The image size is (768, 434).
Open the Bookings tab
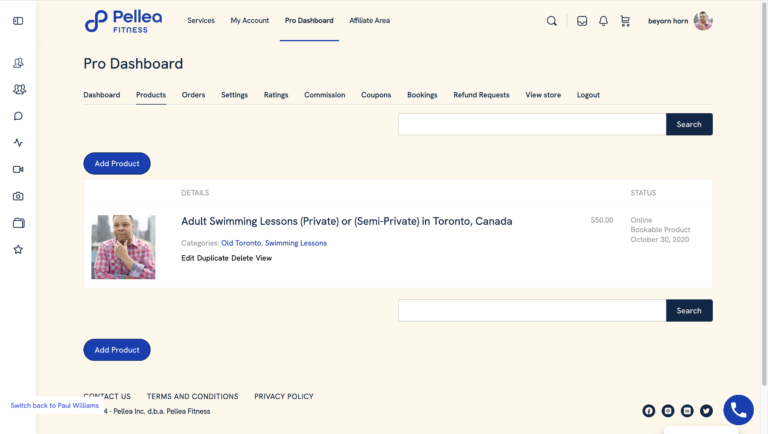coord(422,95)
